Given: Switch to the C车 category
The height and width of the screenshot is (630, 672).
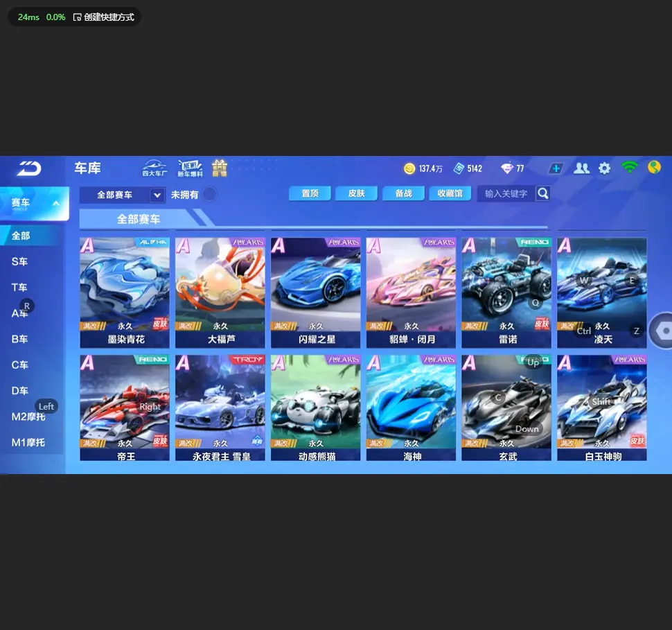Looking at the screenshot, I should click(x=19, y=365).
